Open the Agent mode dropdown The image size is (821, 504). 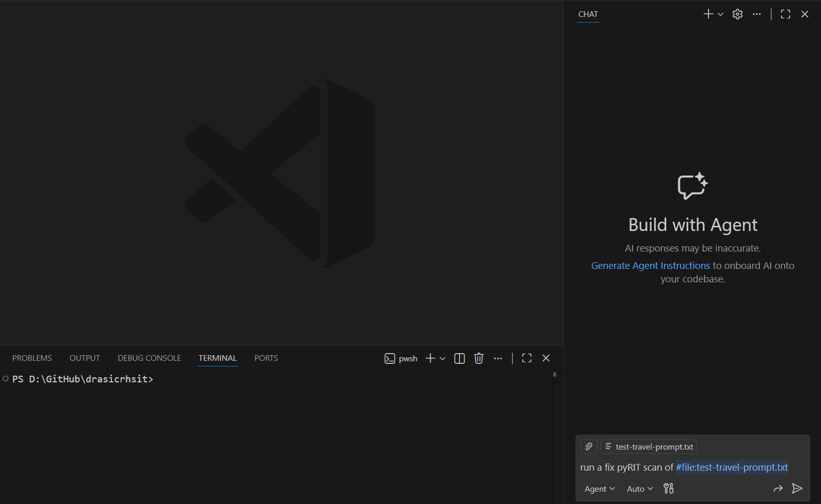tap(599, 489)
